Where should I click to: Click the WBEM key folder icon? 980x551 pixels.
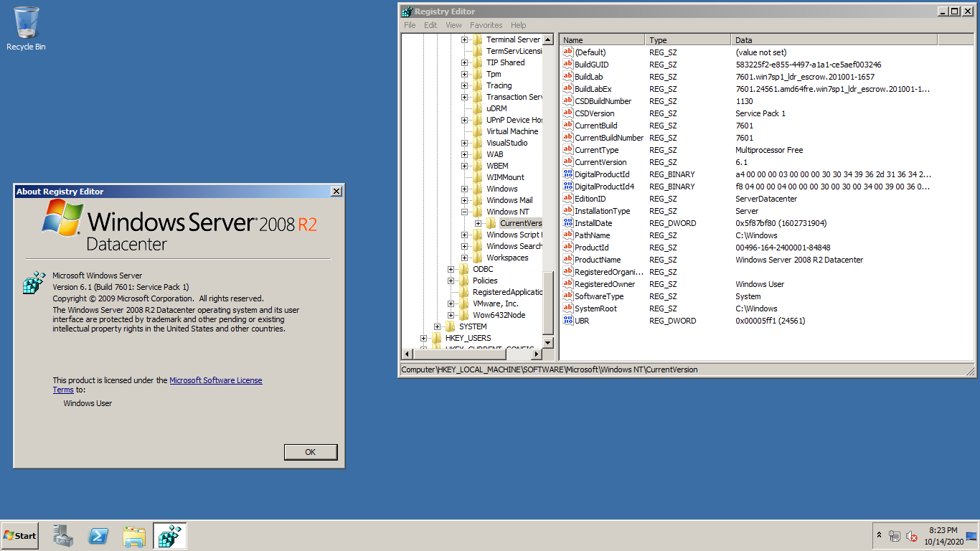point(477,166)
